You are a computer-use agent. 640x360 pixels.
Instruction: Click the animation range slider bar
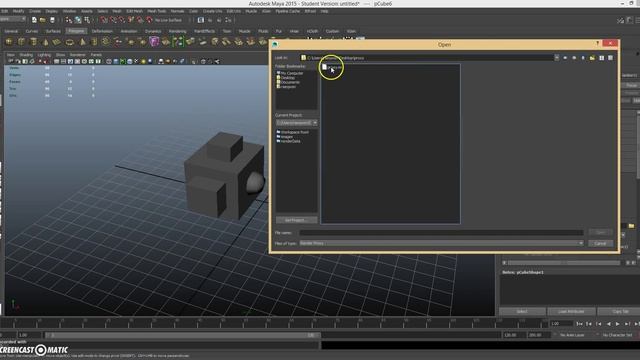coord(182,335)
